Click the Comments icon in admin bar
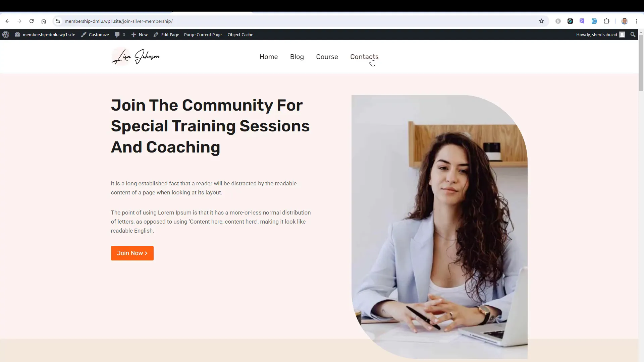This screenshot has width=644, height=362. coord(117,35)
